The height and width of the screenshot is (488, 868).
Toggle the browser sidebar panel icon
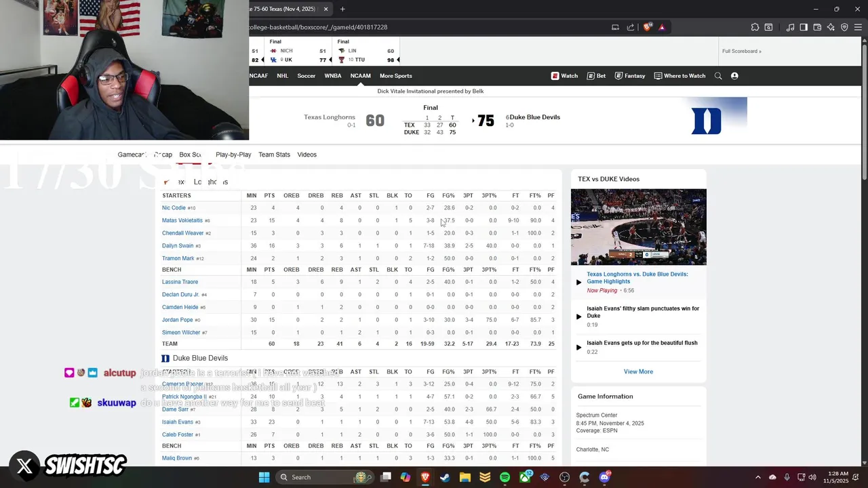tap(804, 27)
